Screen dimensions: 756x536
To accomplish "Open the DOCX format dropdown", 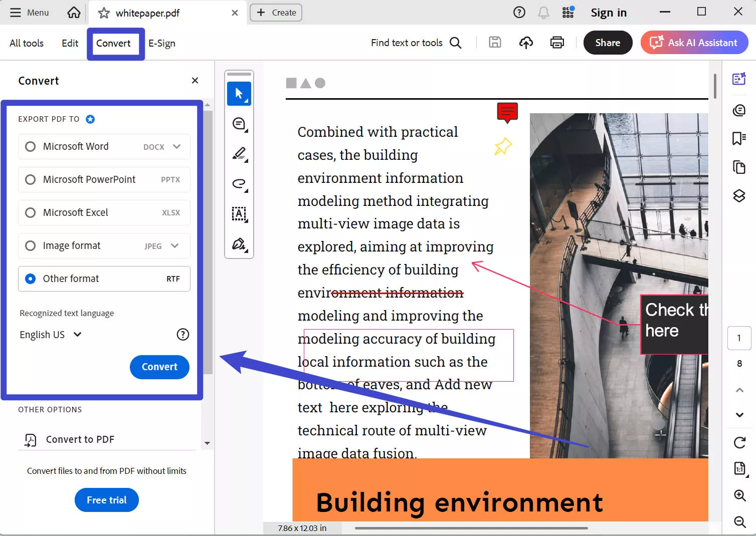I will point(176,146).
